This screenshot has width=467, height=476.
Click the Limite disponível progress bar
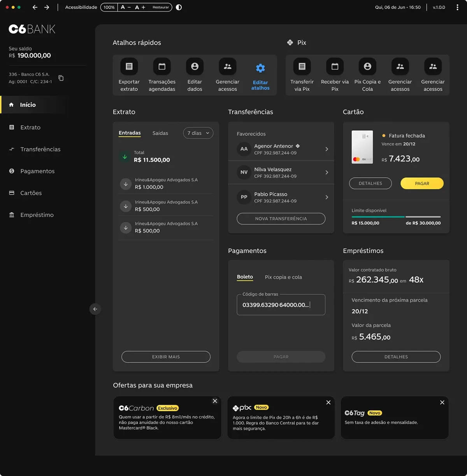pyautogui.click(x=396, y=217)
